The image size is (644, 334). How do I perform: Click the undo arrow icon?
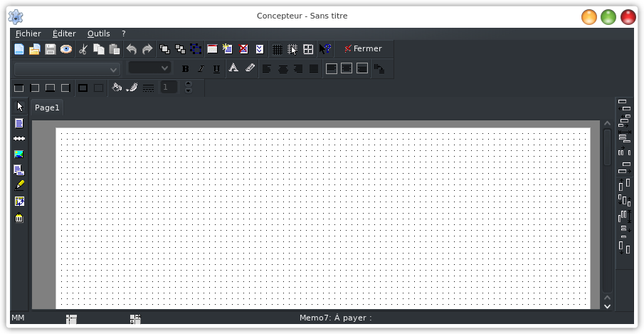point(132,49)
